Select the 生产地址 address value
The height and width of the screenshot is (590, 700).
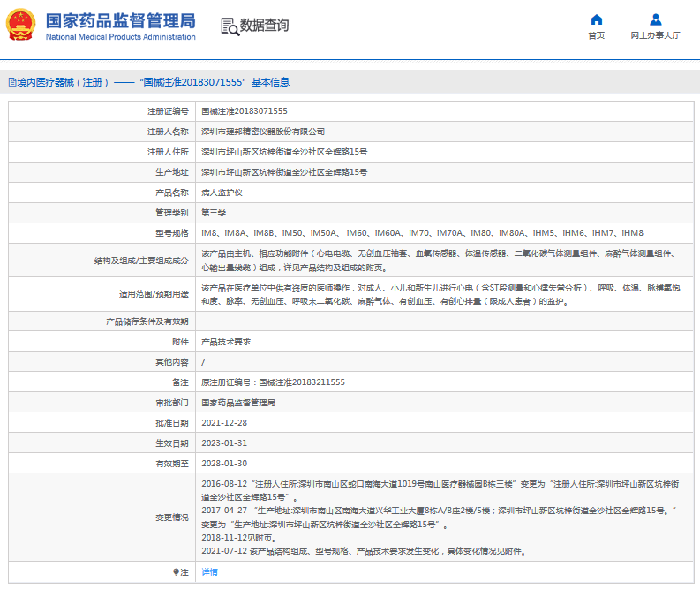click(x=284, y=172)
